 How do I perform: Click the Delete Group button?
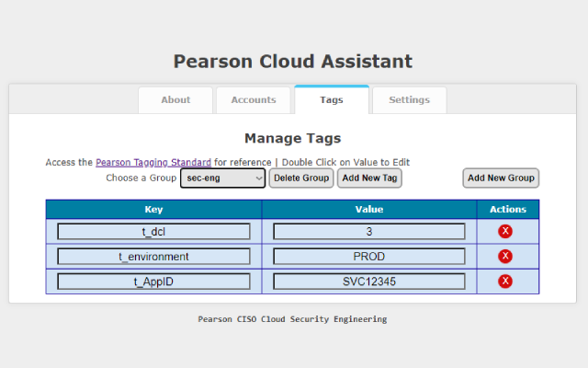(x=301, y=178)
